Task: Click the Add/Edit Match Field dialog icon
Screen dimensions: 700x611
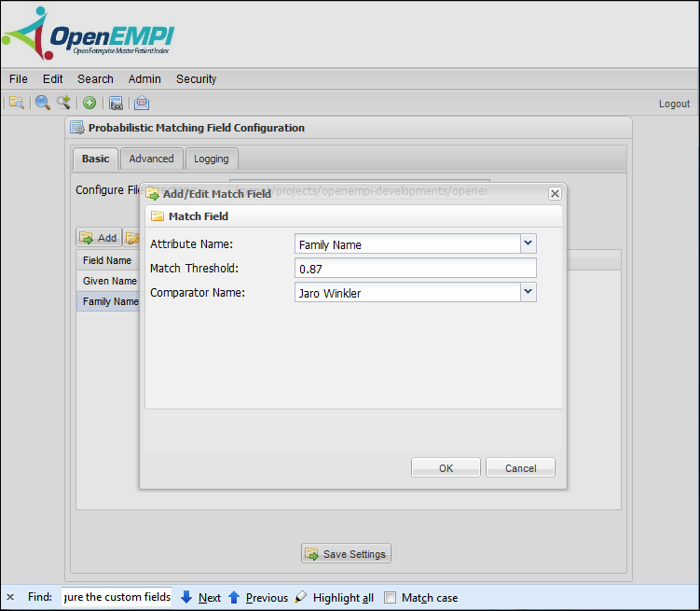Action: tap(152, 194)
